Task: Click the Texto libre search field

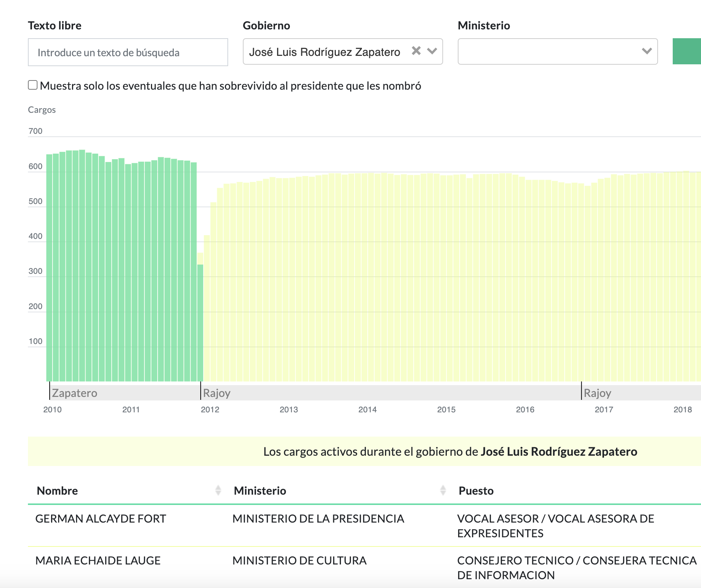Action: tap(128, 53)
